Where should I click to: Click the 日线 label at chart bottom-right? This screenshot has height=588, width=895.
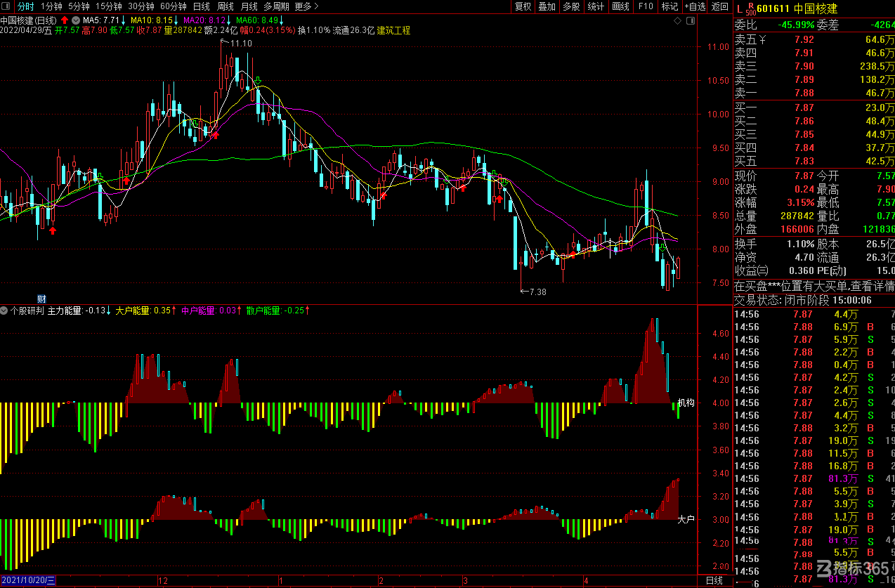(714, 580)
